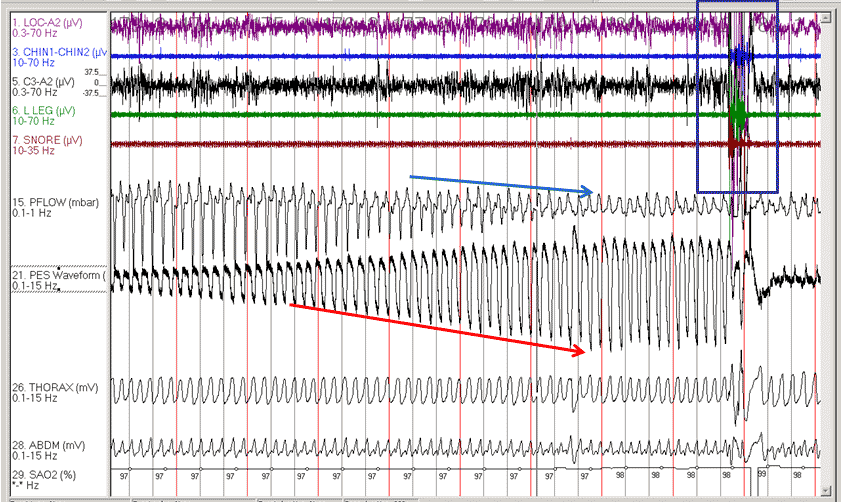Click the vertical scrollbar track on right edge
Viewport: 842px width, 502px height.
[x=829, y=250]
